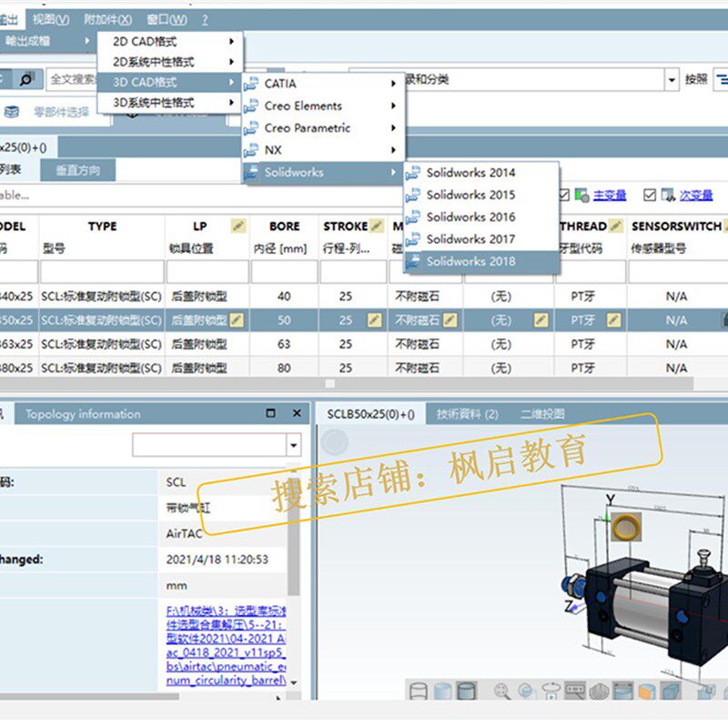Select Solidworks 2018 export format
The width and height of the screenshot is (728, 728).
click(x=481, y=261)
